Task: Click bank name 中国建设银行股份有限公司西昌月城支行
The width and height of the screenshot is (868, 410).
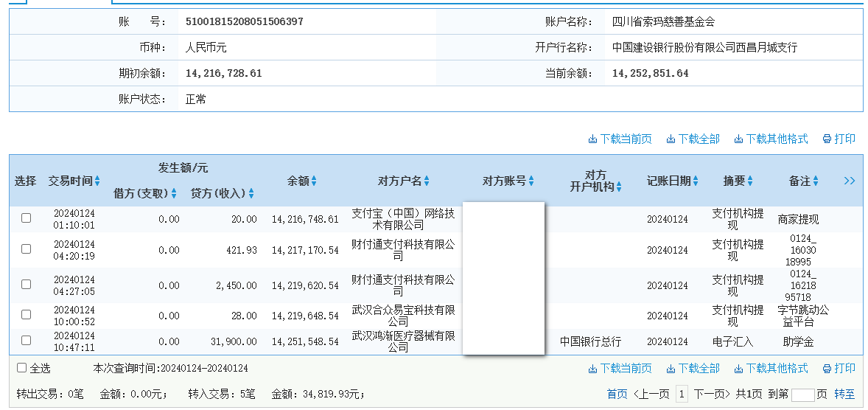Action: click(x=704, y=47)
